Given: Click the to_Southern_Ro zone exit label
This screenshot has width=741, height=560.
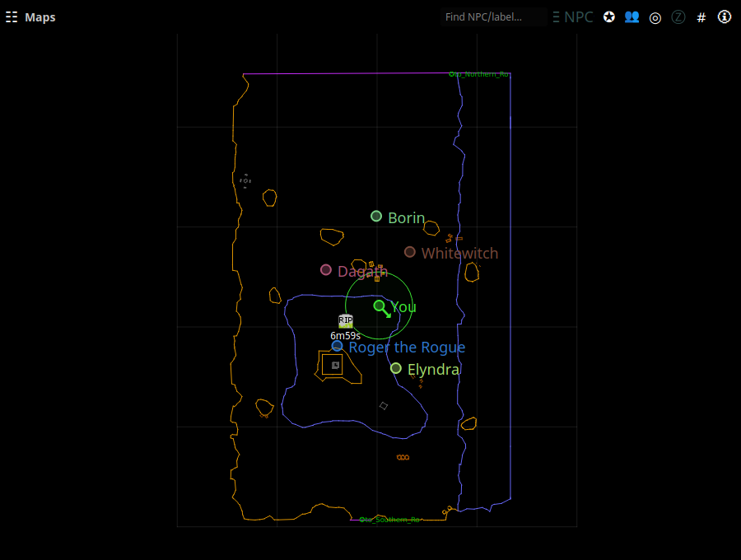Looking at the screenshot, I should [x=390, y=520].
